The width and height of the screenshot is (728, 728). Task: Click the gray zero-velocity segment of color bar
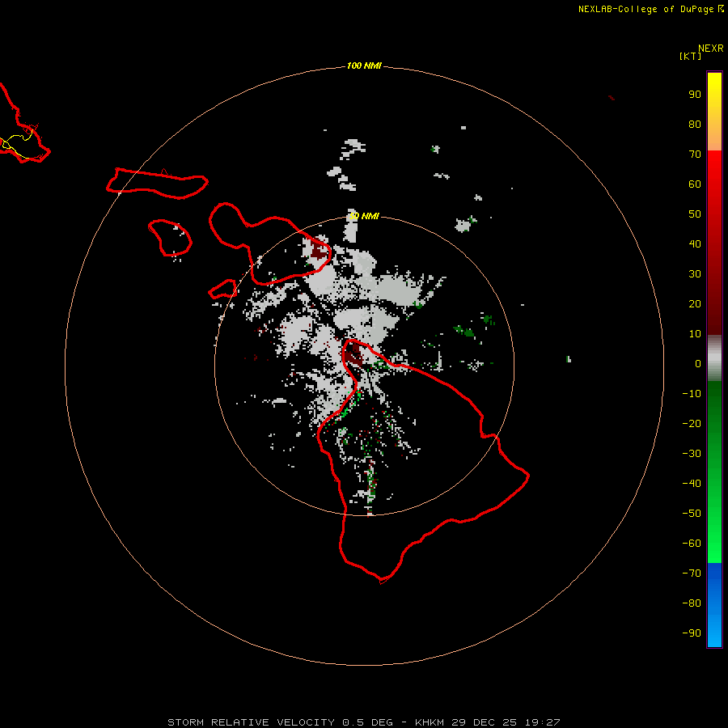coord(714,358)
